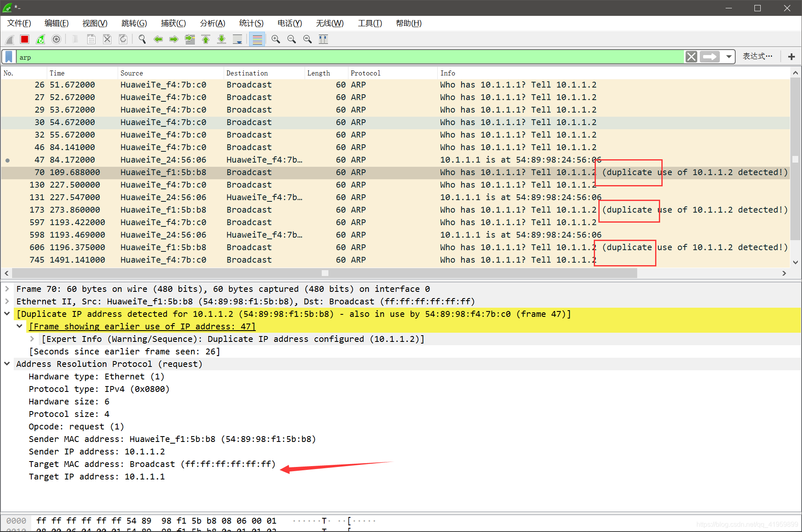Open the 分析(A) menu
The height and width of the screenshot is (532, 802).
pyautogui.click(x=212, y=23)
